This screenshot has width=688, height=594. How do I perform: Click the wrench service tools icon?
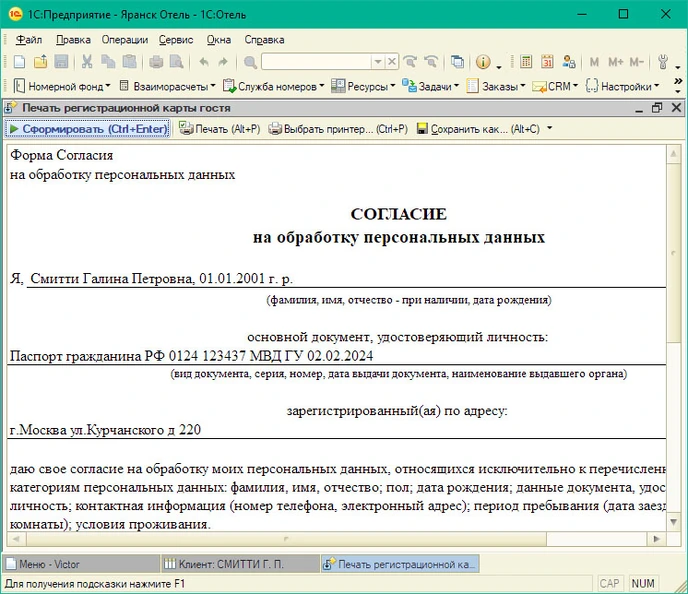[x=662, y=62]
